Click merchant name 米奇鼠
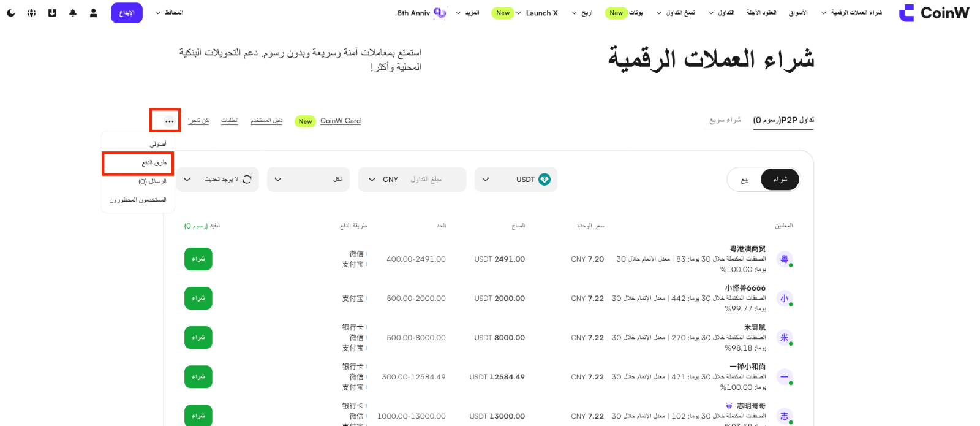 tap(755, 327)
